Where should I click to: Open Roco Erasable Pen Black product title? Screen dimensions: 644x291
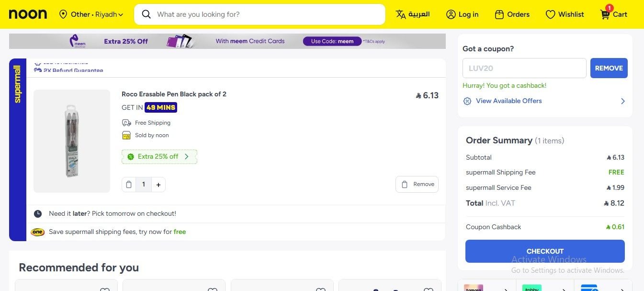click(x=174, y=94)
